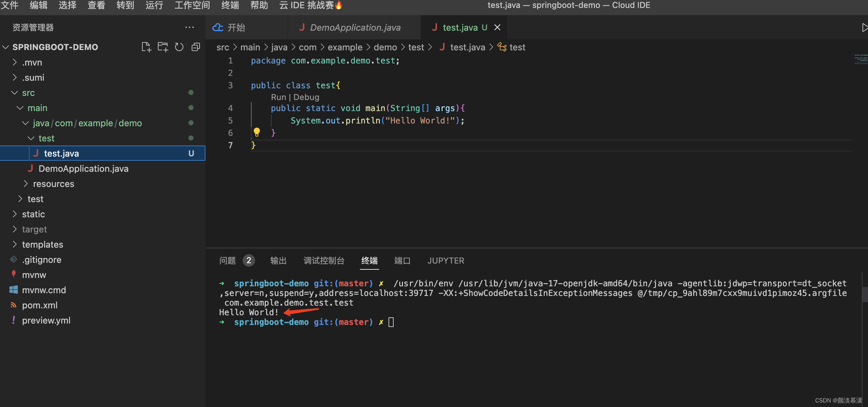Open the 云 IDE 挑战赛 menu item
868x407 pixels.
click(310, 5)
